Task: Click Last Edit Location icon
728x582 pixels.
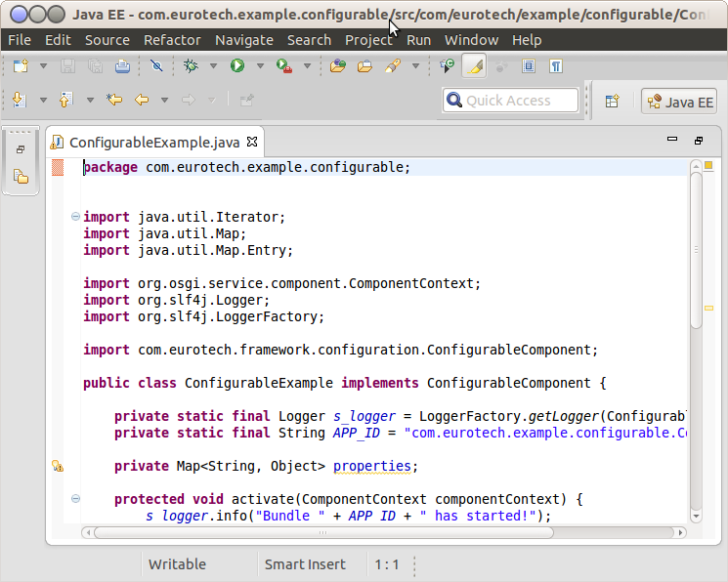Action: click(114, 100)
